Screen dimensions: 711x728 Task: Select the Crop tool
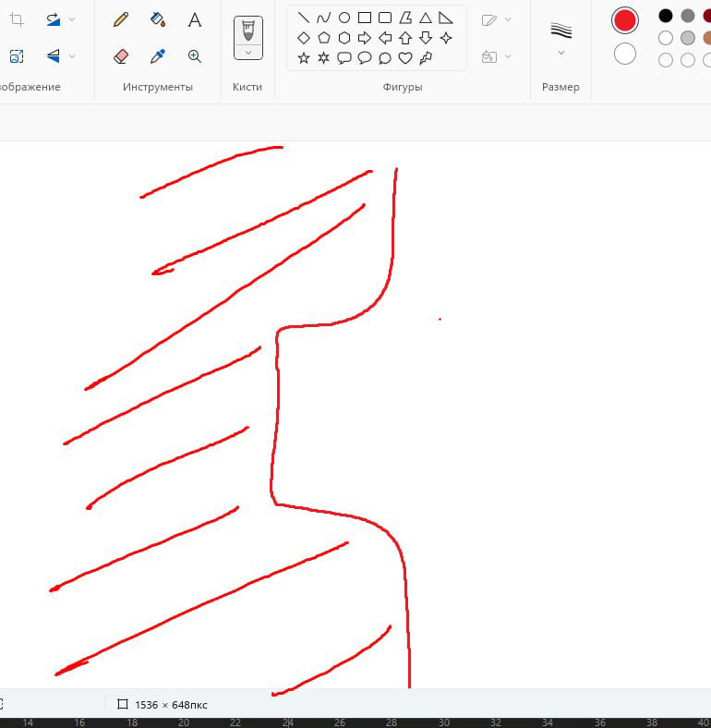pyautogui.click(x=17, y=19)
